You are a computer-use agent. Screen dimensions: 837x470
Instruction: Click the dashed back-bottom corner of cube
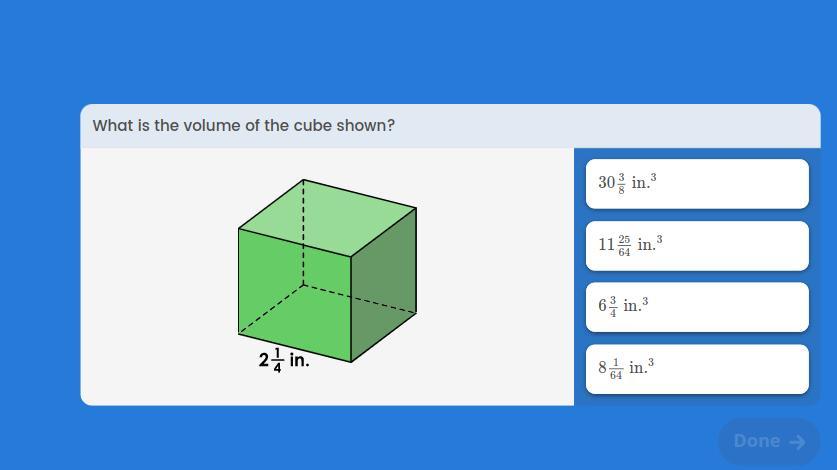pyautogui.click(x=303, y=286)
